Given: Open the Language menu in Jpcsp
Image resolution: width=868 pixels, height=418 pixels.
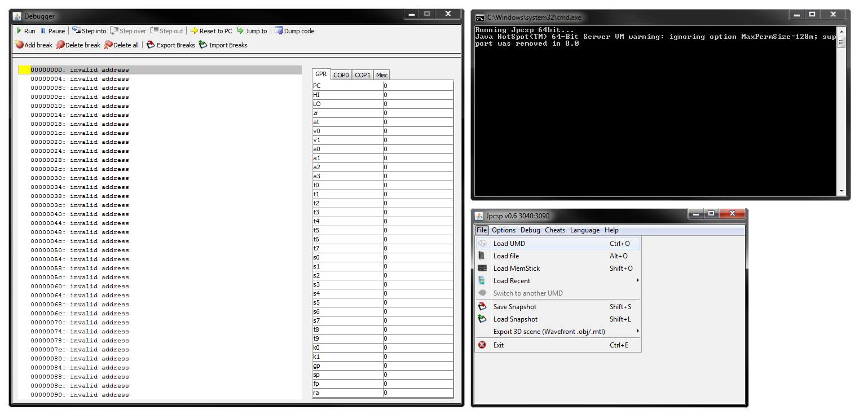Looking at the screenshot, I should point(585,230).
